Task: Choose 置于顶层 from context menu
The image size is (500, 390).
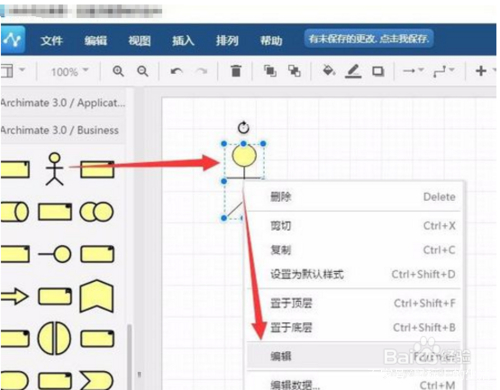Action: [355, 303]
